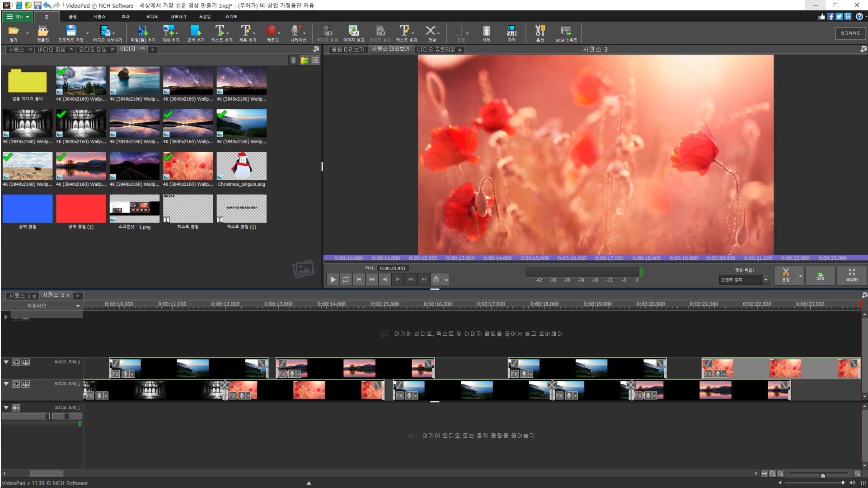The height and width of the screenshot is (488, 868).
Task: Toggle visibility eye on 비디오 트랙 2
Action: (x=16, y=362)
